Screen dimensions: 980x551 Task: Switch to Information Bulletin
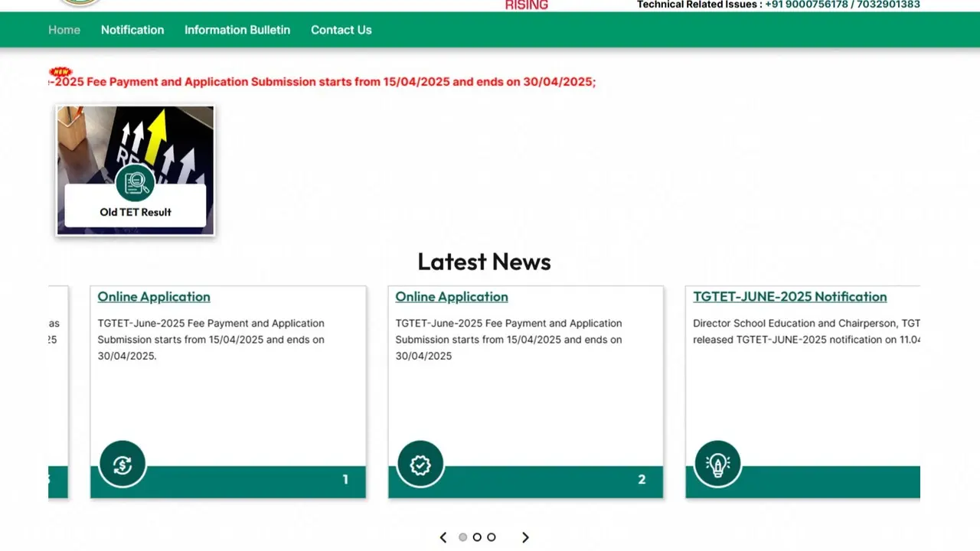(237, 30)
